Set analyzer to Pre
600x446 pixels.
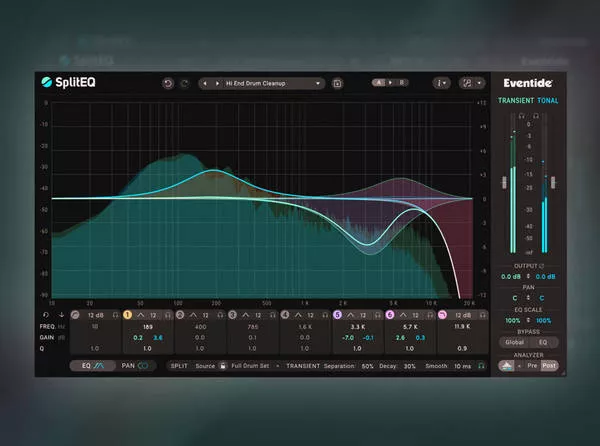(530, 366)
